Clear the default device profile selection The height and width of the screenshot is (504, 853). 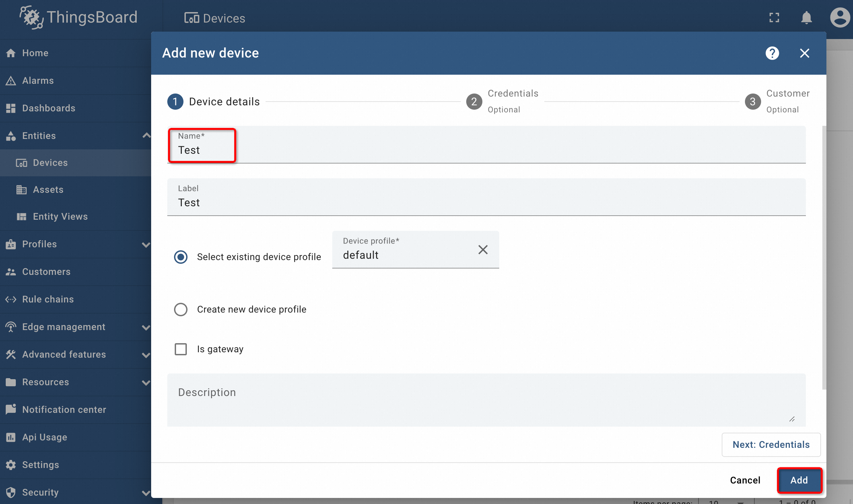483,250
